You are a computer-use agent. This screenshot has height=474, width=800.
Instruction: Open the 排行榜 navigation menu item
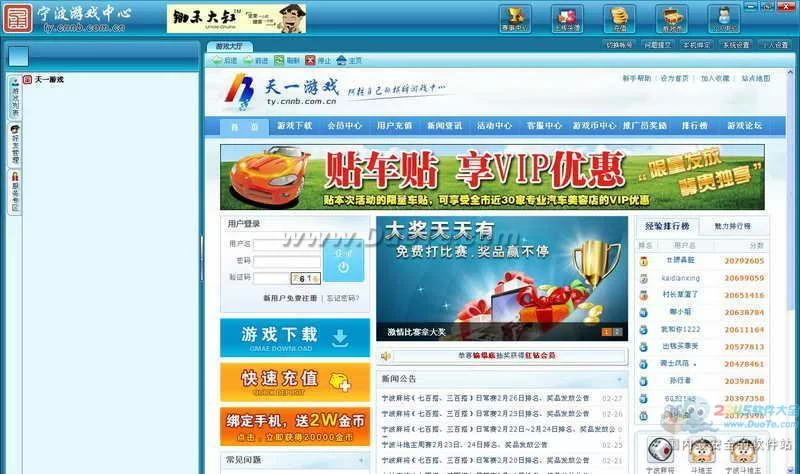pyautogui.click(x=695, y=126)
